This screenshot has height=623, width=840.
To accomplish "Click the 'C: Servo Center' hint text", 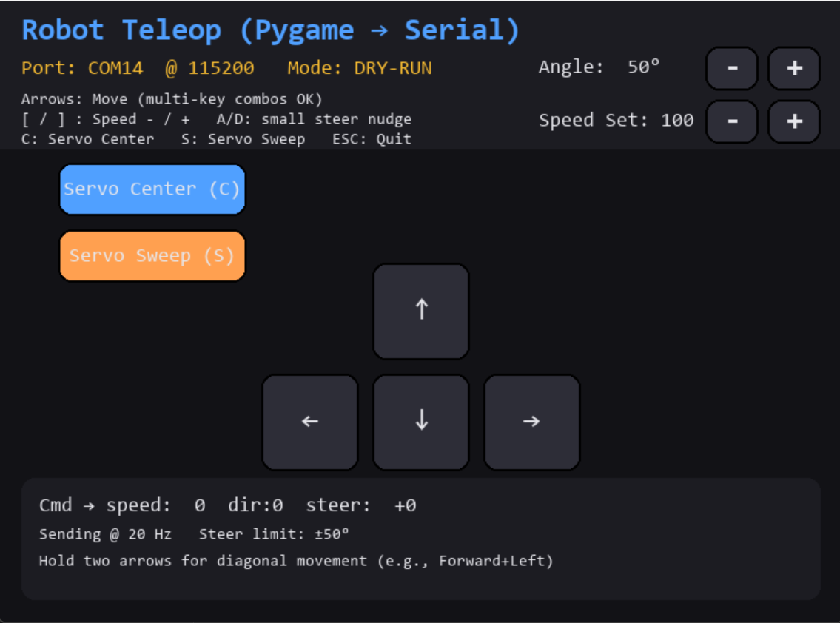I will (x=88, y=139).
